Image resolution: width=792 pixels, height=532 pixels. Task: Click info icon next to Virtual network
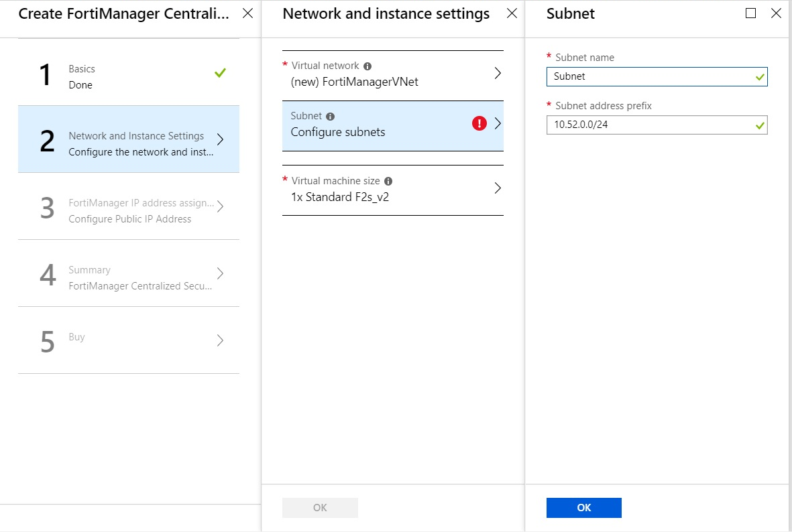[367, 66]
